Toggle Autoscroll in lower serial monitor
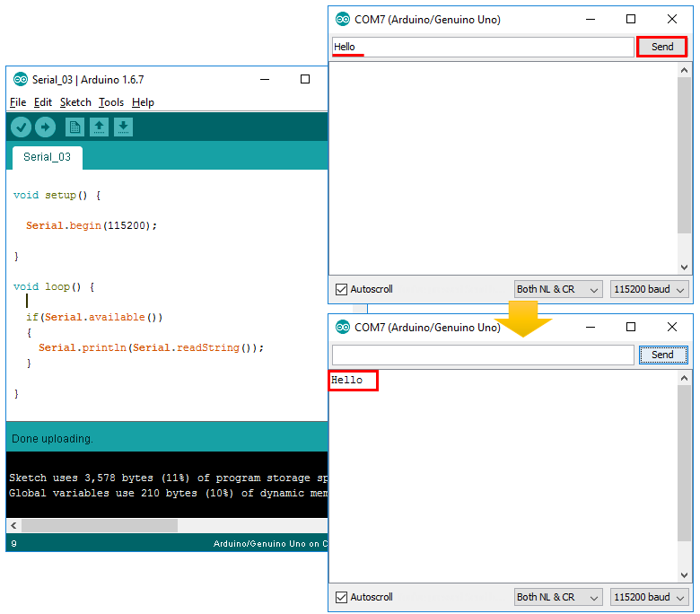The image size is (700, 614). pyautogui.click(x=341, y=597)
